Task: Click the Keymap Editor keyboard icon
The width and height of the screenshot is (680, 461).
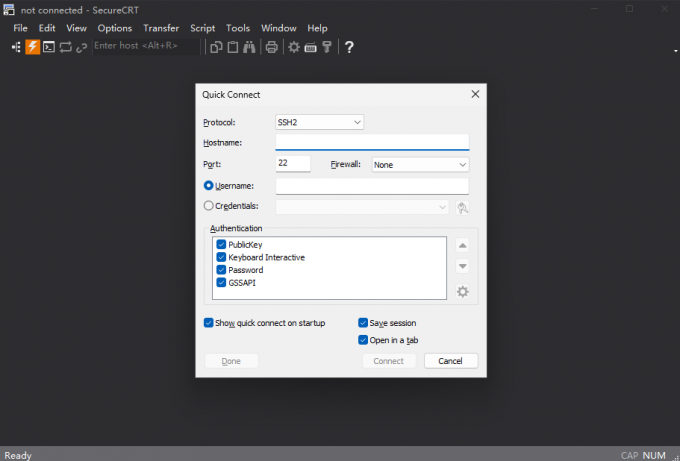Action: 311,47
